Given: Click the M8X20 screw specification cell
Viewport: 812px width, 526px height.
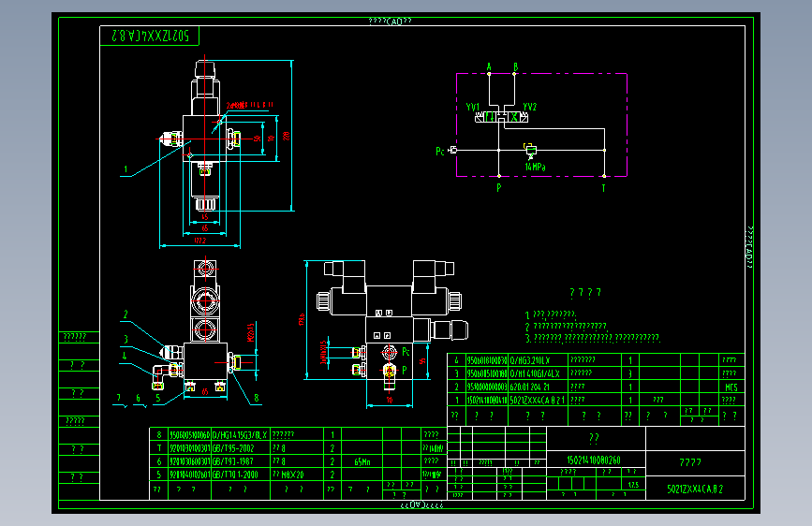Looking at the screenshot, I should click(x=297, y=475).
